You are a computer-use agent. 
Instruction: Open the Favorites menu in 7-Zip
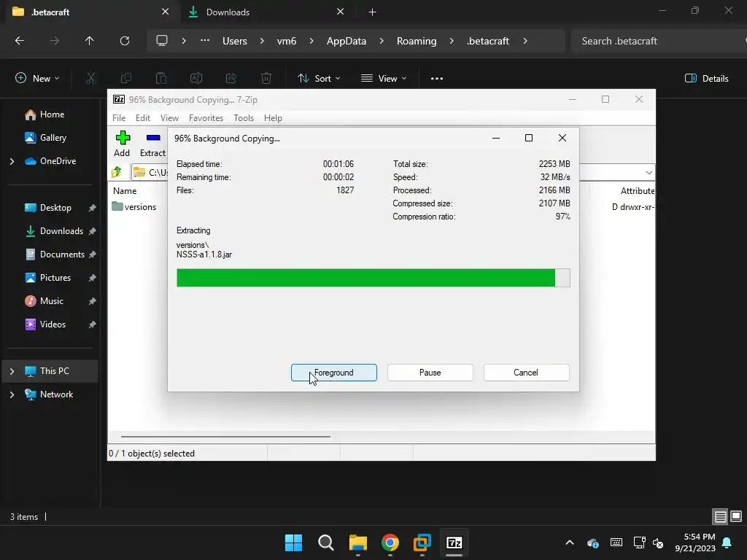point(206,118)
